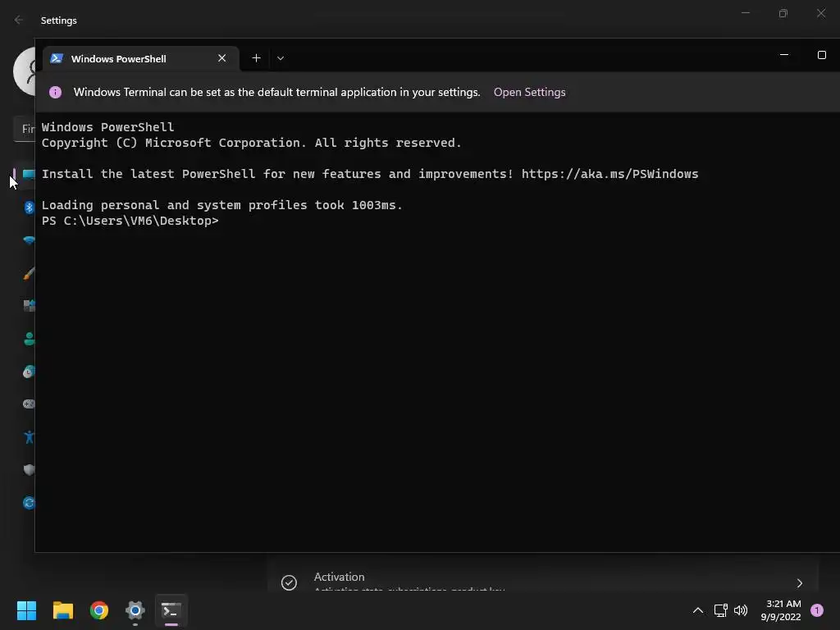Open Accessibility in Settings sidebar
Viewport: 840px width, 630px height.
pyautogui.click(x=29, y=437)
